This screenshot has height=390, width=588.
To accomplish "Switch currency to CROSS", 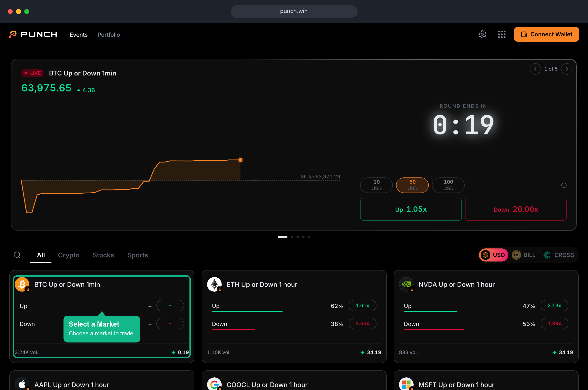I will pyautogui.click(x=558, y=255).
